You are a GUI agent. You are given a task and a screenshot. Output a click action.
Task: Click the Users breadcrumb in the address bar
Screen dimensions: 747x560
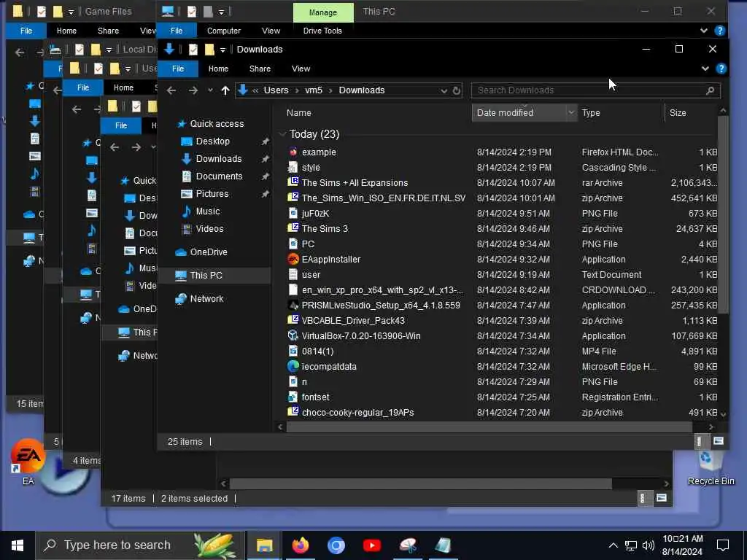tap(276, 90)
